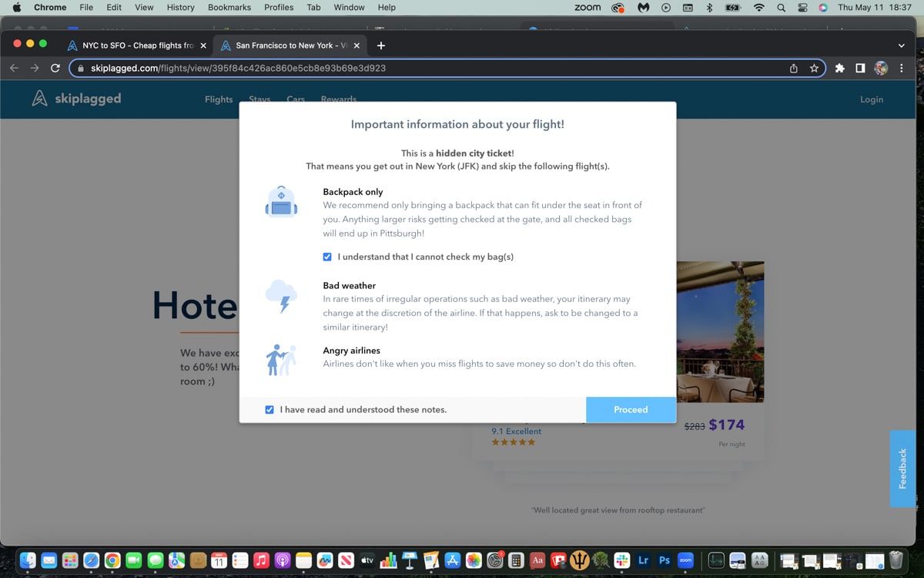Viewport: 924px width, 578px height.
Task: Open Chrome's three-dot menu
Action: (902, 68)
